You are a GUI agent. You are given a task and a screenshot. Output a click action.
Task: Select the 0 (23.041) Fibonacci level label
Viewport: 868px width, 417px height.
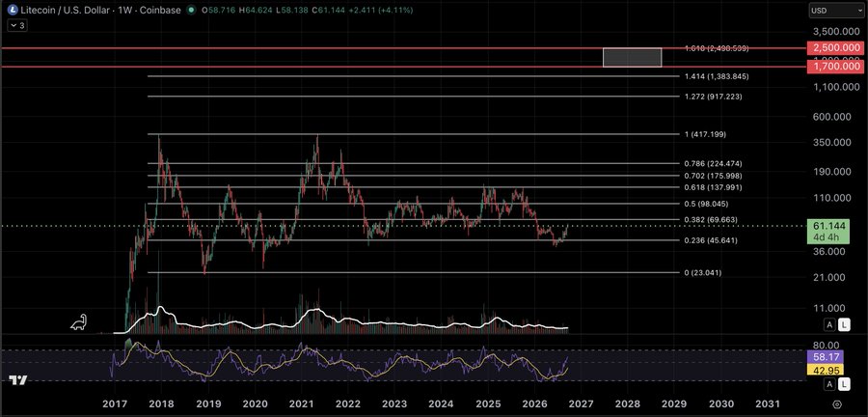703,273
